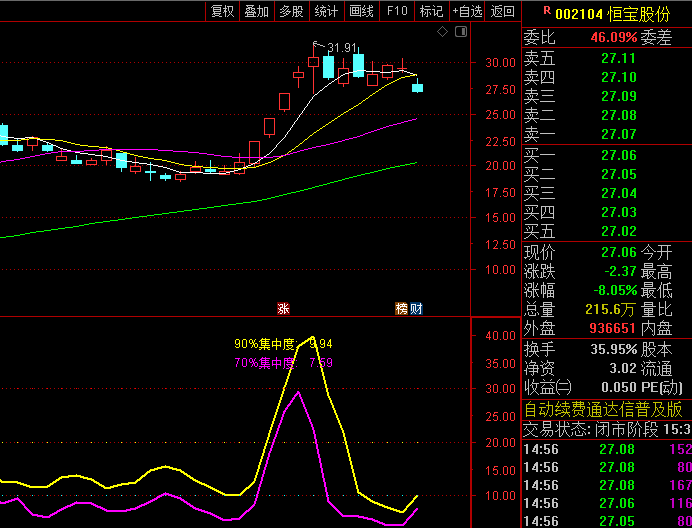Click the 恒宝股份 stock name
The width and height of the screenshot is (692, 528).
[640, 14]
